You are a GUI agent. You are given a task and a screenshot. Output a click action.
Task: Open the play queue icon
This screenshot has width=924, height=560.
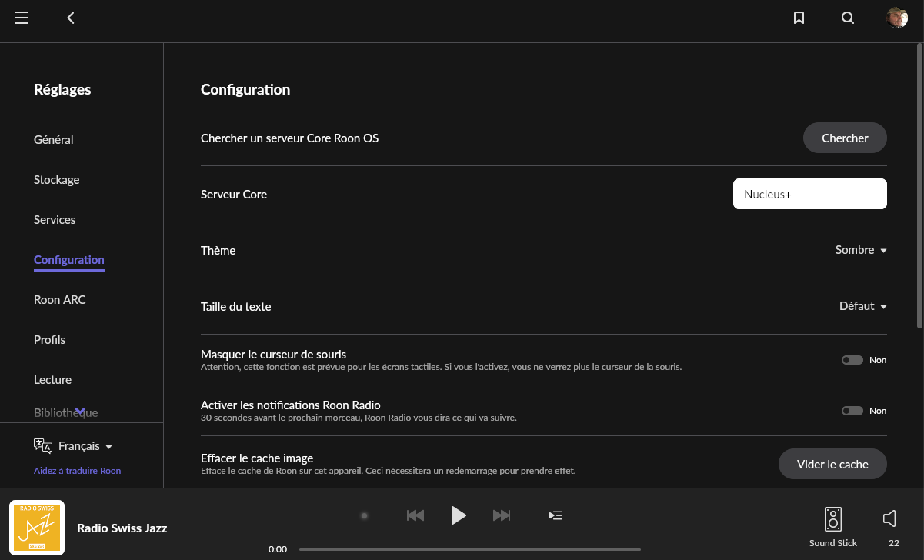click(555, 515)
